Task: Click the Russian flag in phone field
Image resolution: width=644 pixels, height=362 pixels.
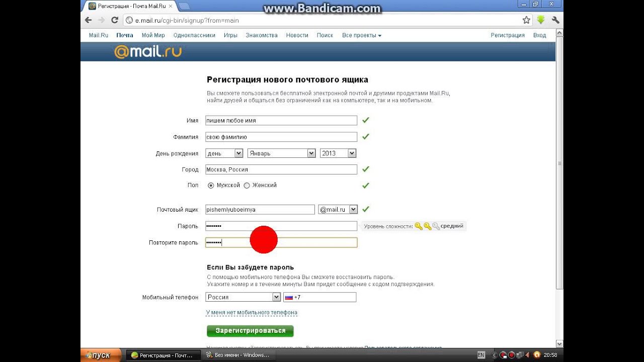Action: coord(289,297)
